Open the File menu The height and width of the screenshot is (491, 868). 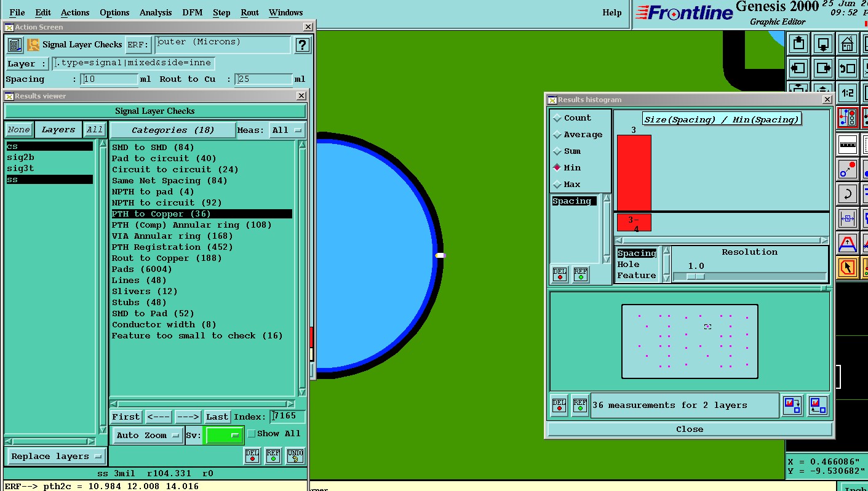click(x=17, y=12)
